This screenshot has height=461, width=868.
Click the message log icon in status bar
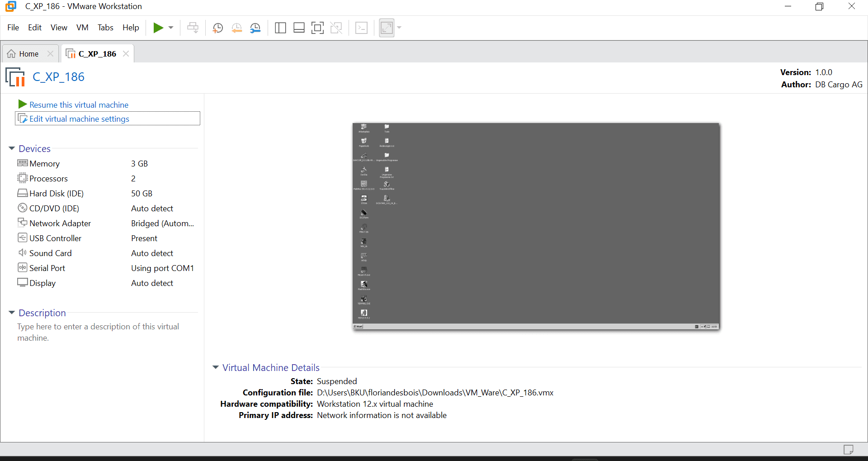point(848,449)
